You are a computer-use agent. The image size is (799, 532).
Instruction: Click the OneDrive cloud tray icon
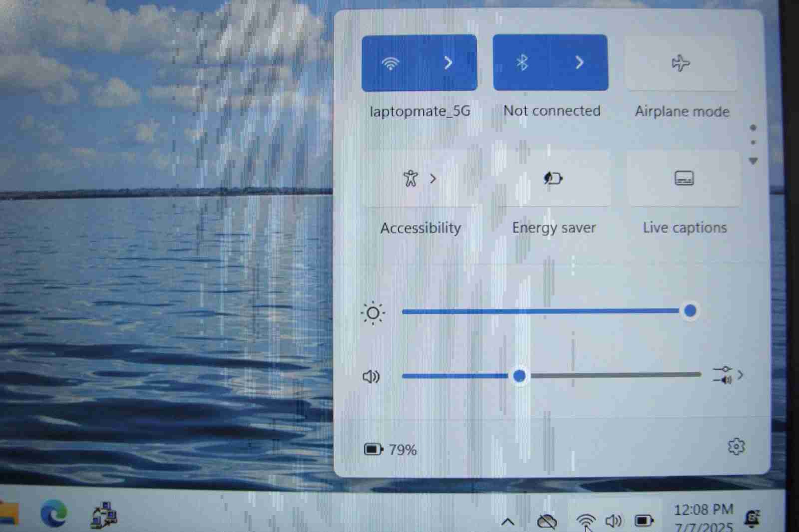(546, 522)
